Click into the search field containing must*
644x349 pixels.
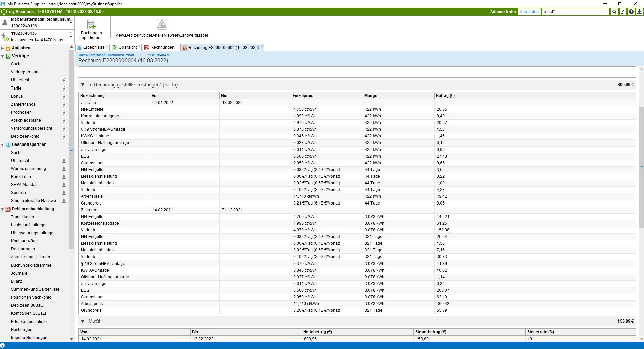575,12
